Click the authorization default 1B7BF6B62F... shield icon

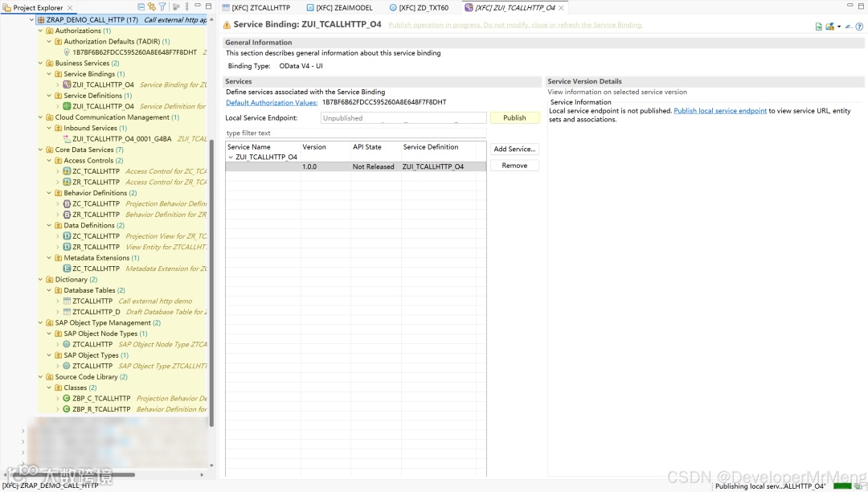67,52
